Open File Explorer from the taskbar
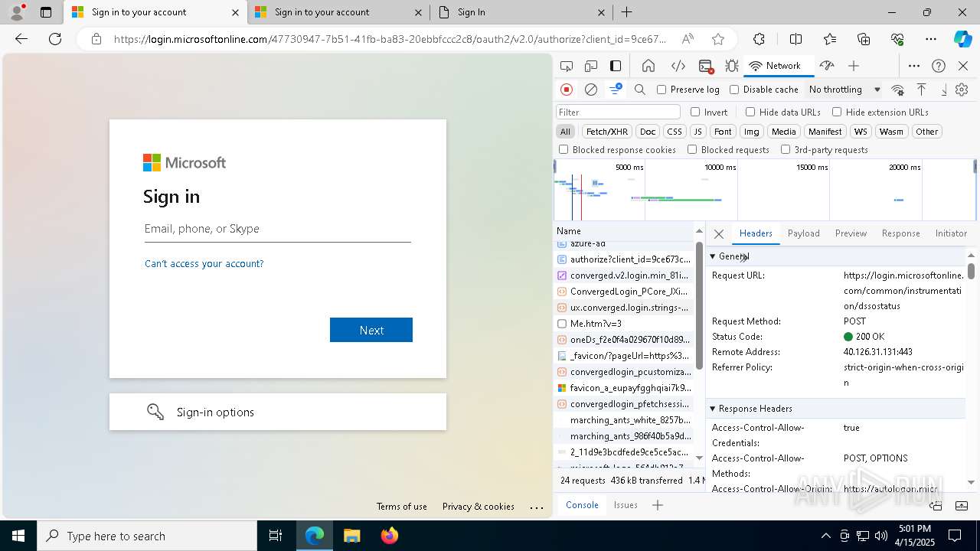This screenshot has height=551, width=980. [x=351, y=536]
